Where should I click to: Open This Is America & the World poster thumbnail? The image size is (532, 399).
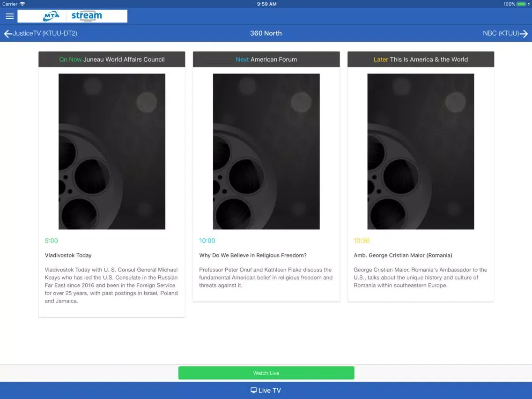pos(421,151)
